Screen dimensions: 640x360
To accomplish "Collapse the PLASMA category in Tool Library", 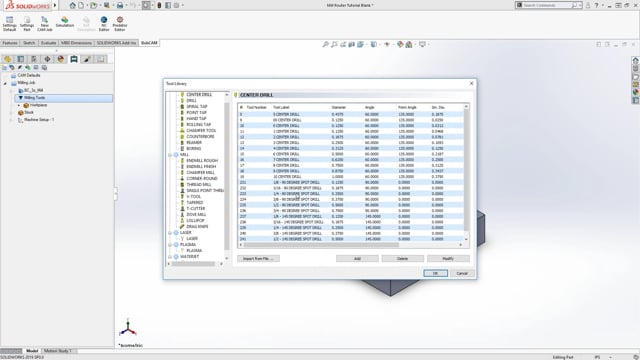I will click(170, 244).
